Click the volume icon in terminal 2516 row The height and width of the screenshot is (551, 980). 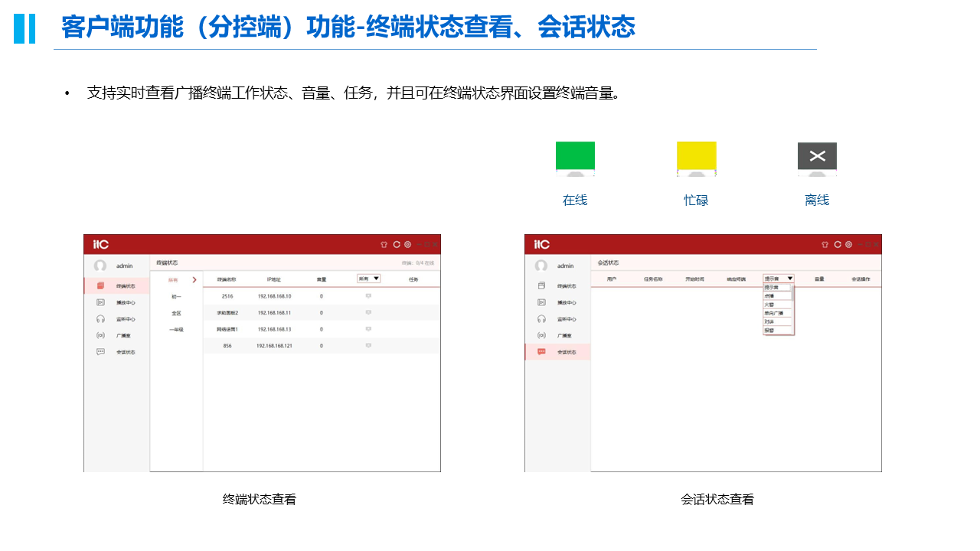[x=368, y=296]
